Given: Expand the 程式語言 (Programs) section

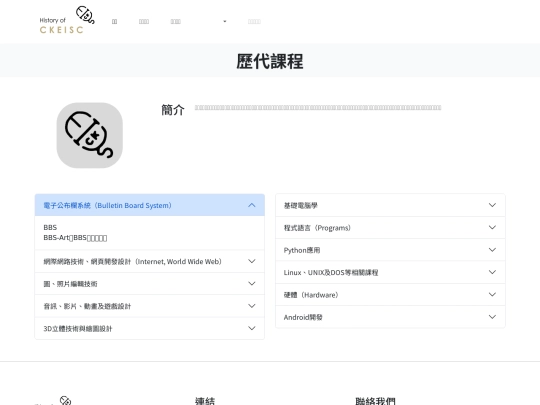Looking at the screenshot, I should [390, 228].
